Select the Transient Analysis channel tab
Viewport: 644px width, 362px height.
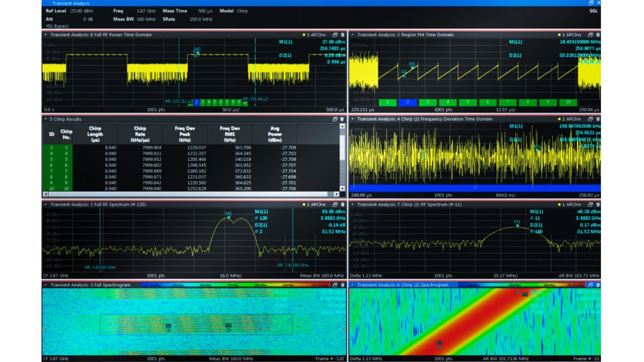point(70,3)
